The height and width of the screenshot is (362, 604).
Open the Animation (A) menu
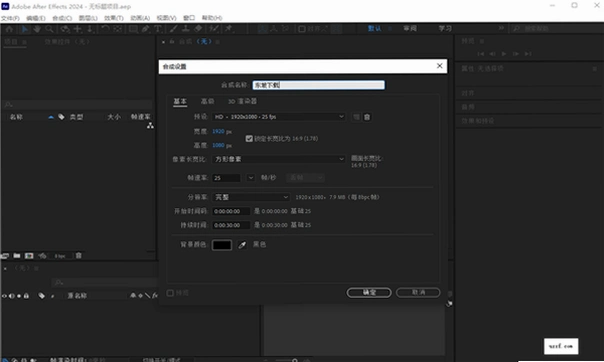(140, 18)
